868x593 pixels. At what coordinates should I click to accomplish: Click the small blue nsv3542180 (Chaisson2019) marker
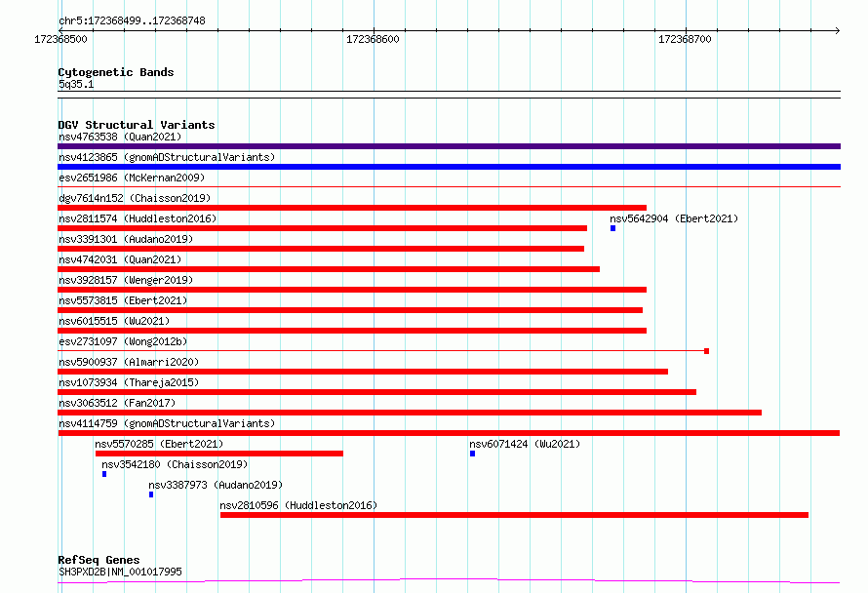click(x=104, y=474)
